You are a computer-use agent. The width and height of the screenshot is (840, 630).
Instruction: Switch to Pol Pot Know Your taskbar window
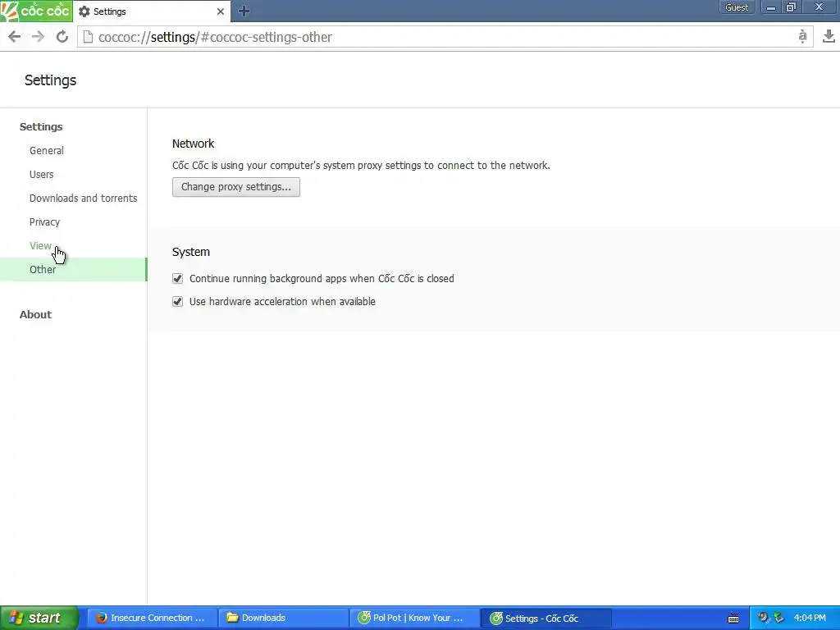(x=414, y=619)
